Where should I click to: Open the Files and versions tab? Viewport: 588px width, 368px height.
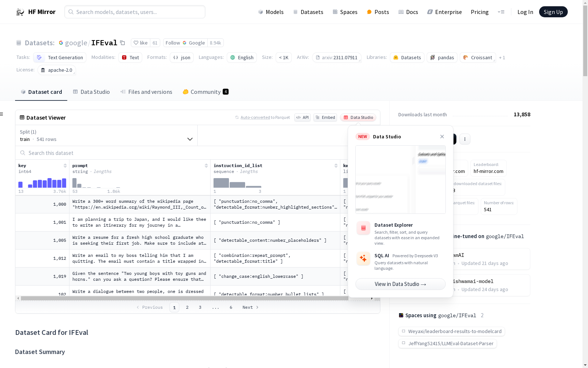click(146, 92)
